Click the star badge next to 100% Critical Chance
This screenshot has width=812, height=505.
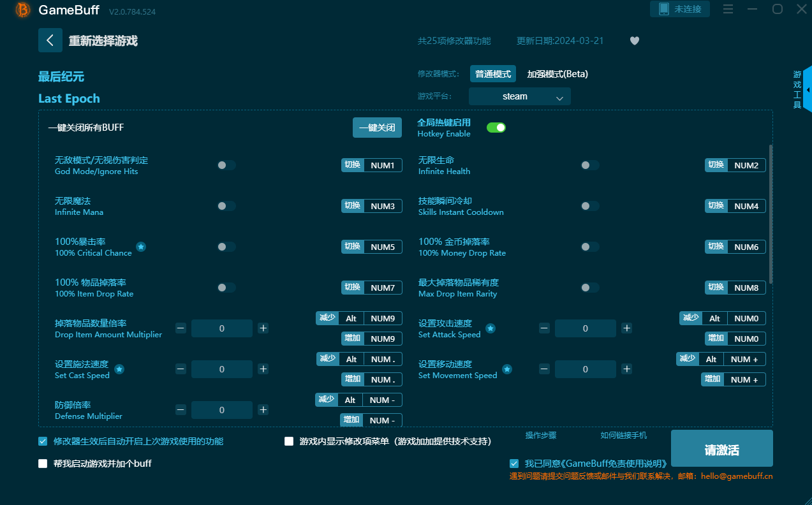[x=141, y=247]
